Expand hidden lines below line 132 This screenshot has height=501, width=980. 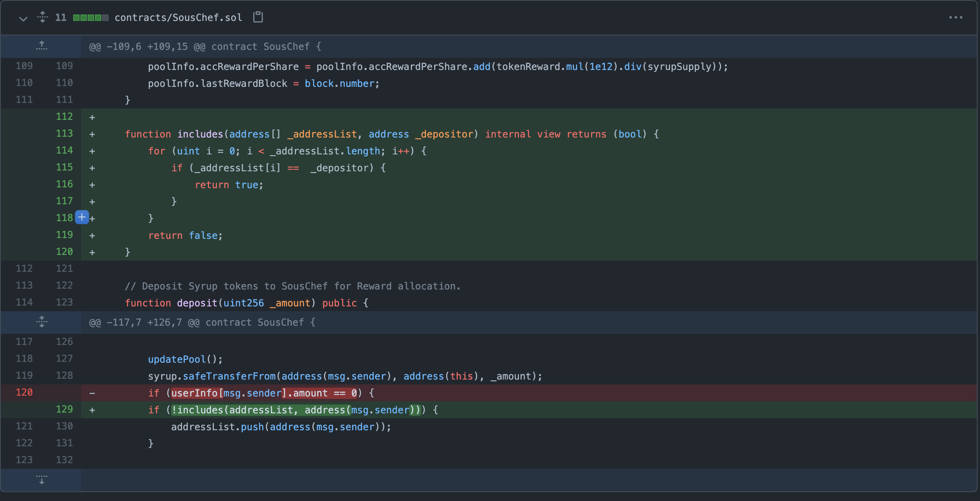click(41, 479)
